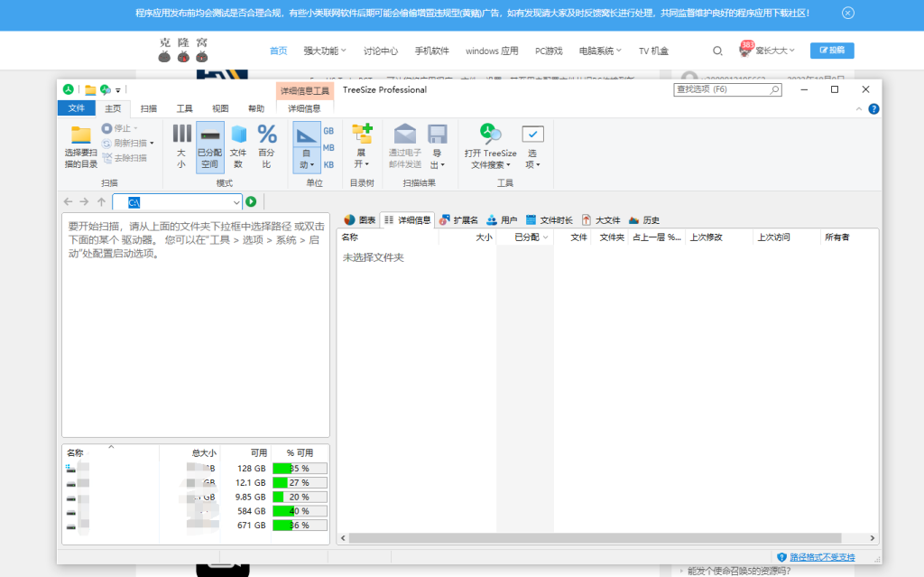Click the horizontal scrollbar in details pane
Viewport: 924px width, 577px height.
[x=596, y=538]
